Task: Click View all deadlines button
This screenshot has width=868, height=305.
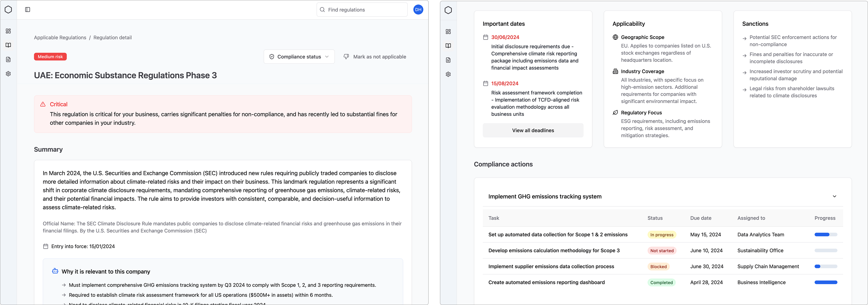Action: pyautogui.click(x=533, y=130)
